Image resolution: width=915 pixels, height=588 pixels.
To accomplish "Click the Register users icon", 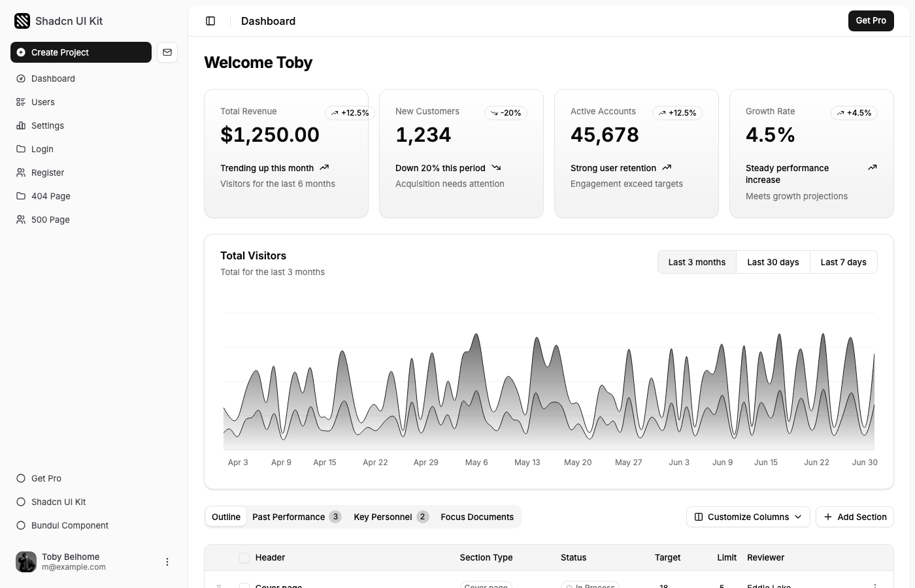I will coord(20,172).
